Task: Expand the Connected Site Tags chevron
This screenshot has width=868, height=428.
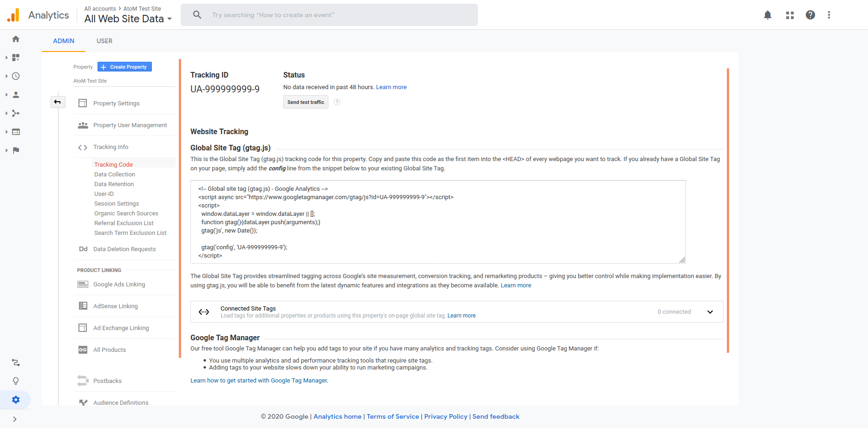Action: (710, 312)
